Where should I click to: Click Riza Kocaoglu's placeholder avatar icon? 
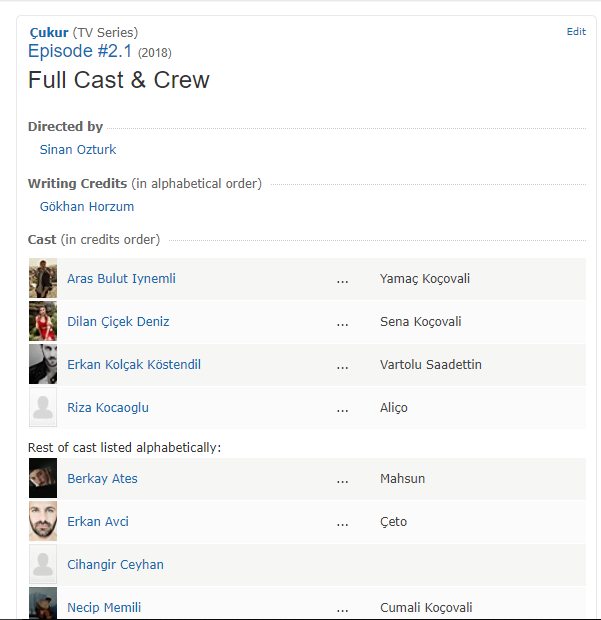[43, 407]
